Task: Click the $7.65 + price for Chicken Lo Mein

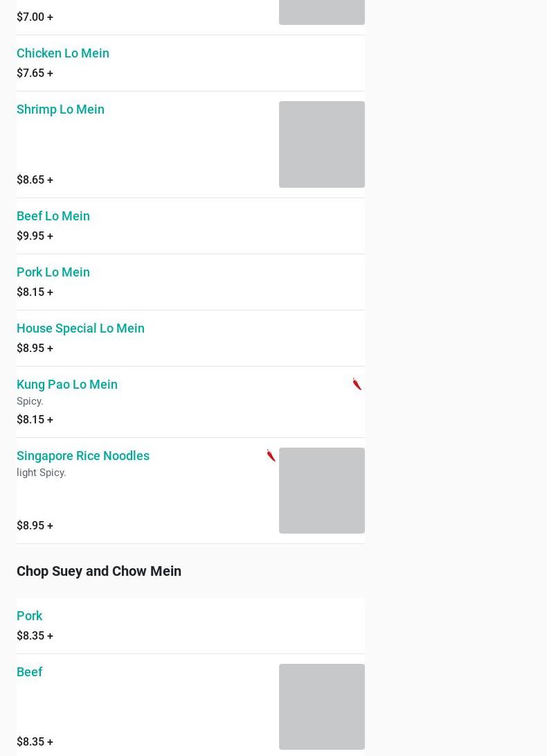Action: 35,73
